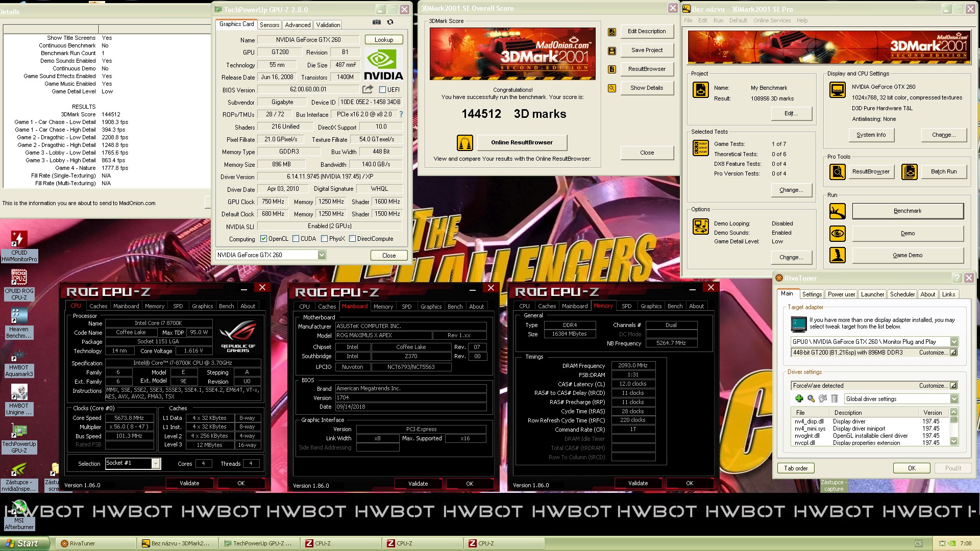Click Validate in the Memory CPU-Z window
Image resolution: width=980 pixels, height=551 pixels.
coord(638,483)
